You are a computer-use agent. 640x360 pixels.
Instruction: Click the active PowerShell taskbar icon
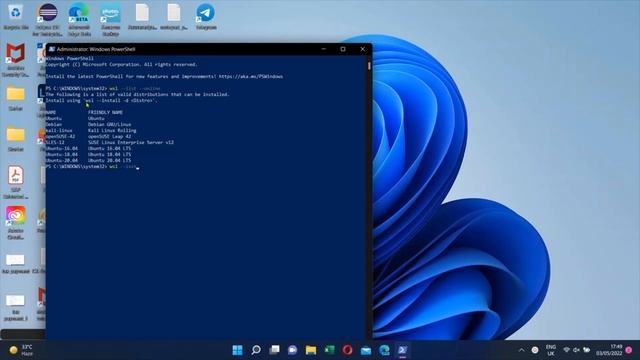[402, 350]
